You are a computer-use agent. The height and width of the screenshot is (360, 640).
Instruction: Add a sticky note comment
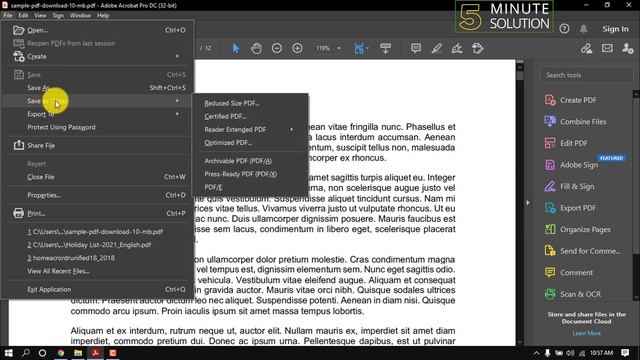pyautogui.click(x=416, y=48)
